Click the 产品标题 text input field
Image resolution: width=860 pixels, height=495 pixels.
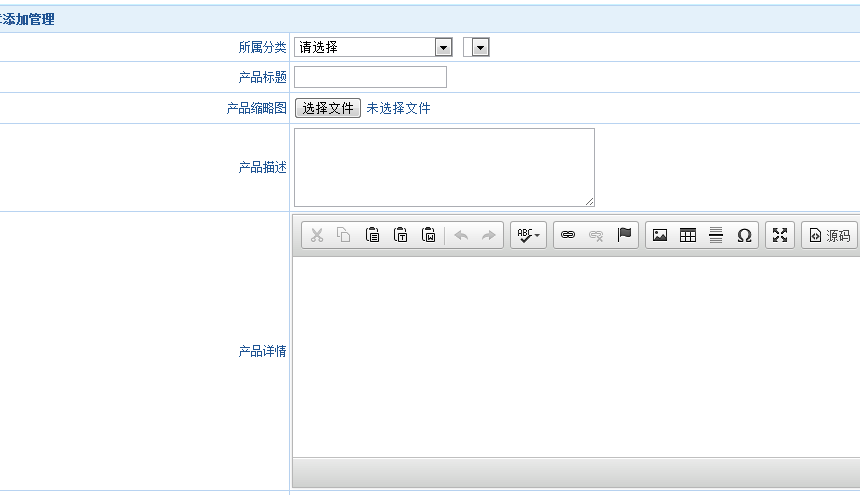[370, 77]
